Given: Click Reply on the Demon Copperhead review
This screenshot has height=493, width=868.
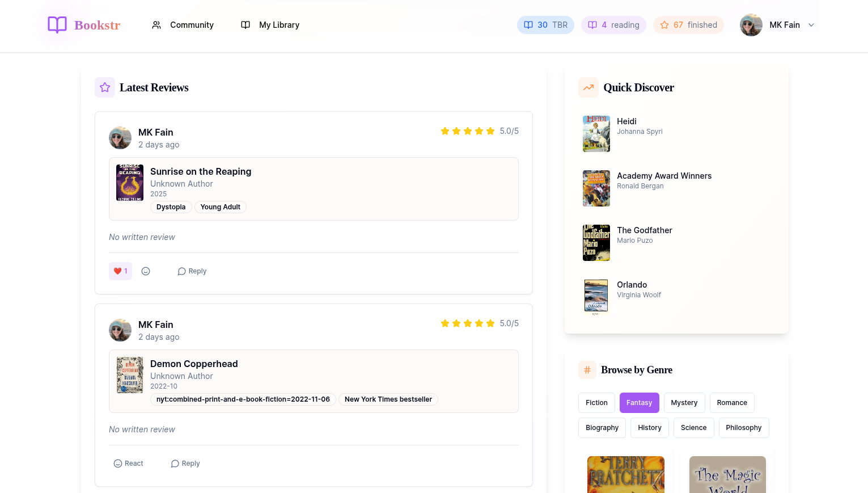Looking at the screenshot, I should (185, 463).
